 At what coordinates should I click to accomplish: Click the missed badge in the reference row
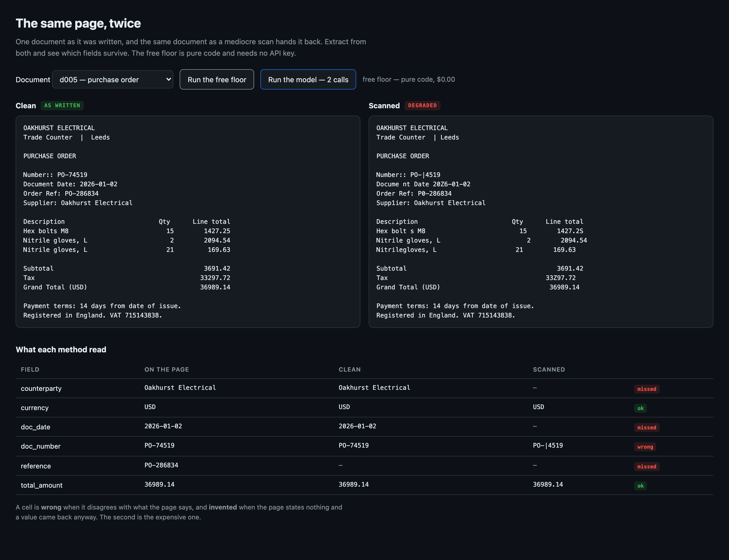coord(647,466)
